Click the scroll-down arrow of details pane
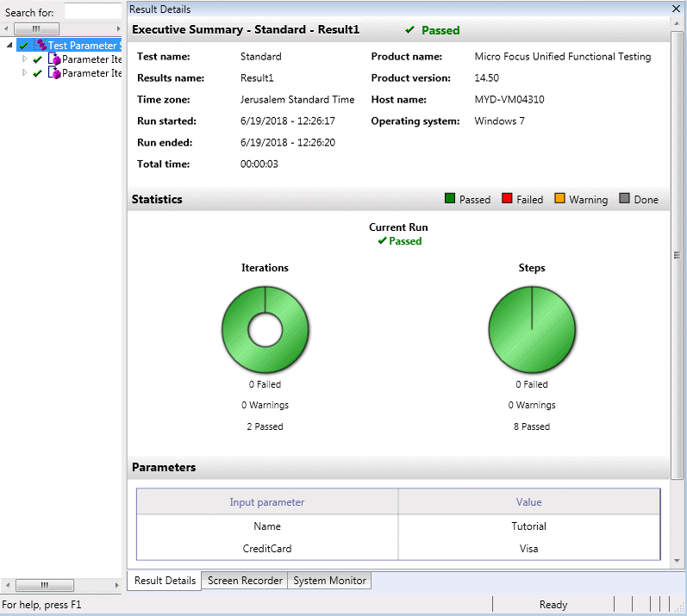 677,561
